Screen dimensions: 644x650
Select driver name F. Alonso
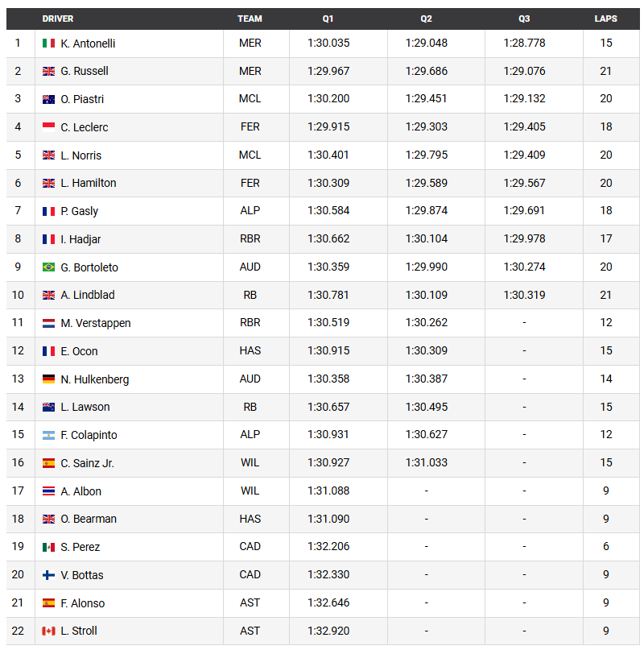click(x=83, y=603)
